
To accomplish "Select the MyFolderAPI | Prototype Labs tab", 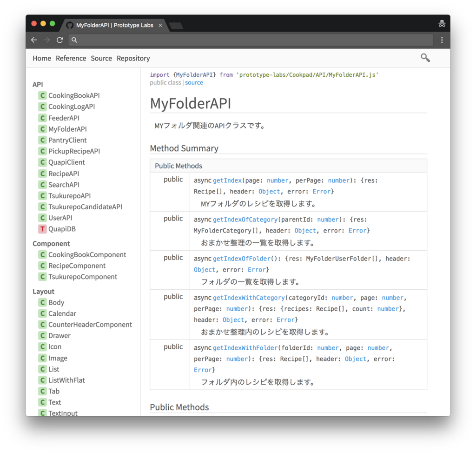I will click(x=115, y=25).
